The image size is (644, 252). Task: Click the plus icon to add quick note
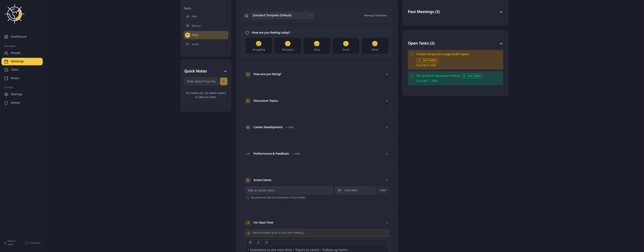click(x=224, y=81)
